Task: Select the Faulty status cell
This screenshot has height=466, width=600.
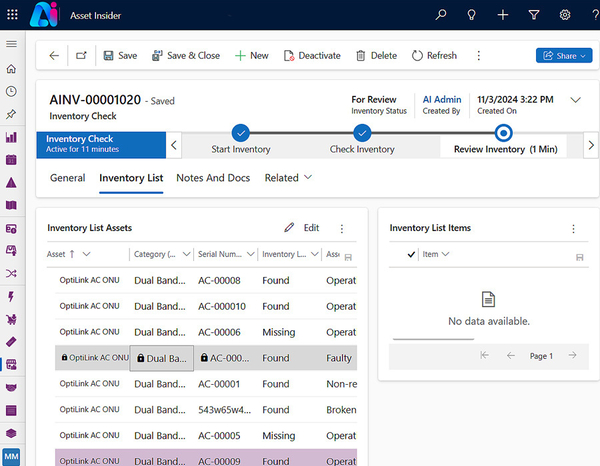Action: (x=339, y=358)
